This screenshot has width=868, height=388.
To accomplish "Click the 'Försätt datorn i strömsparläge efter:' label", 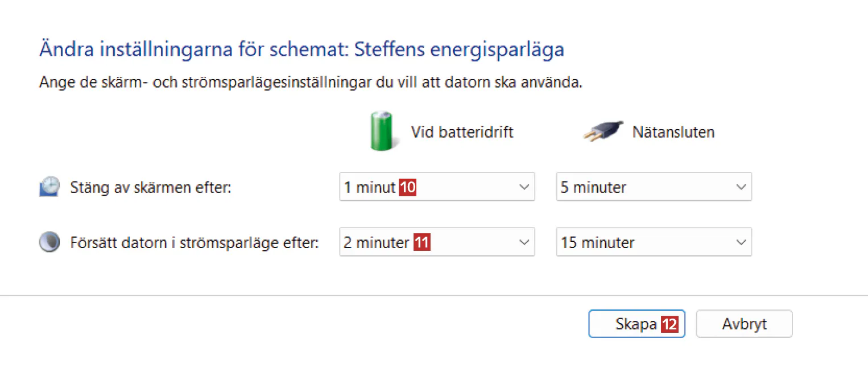I will (x=194, y=243).
